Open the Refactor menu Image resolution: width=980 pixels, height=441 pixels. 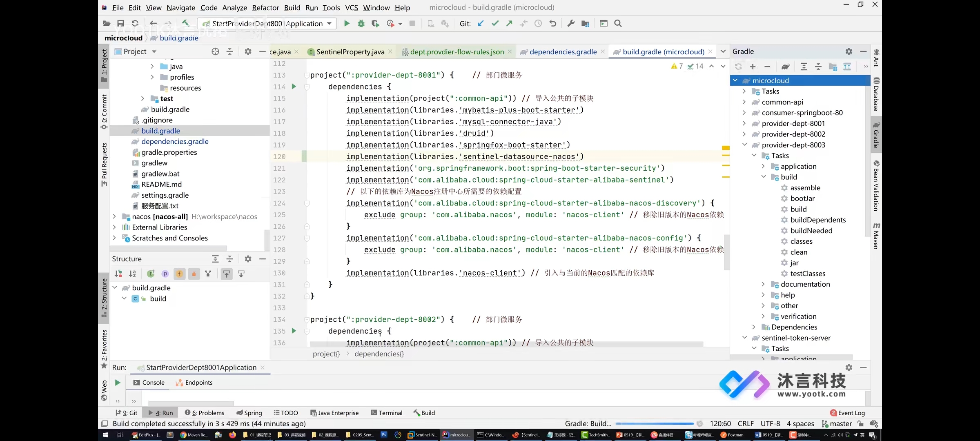coord(265,7)
